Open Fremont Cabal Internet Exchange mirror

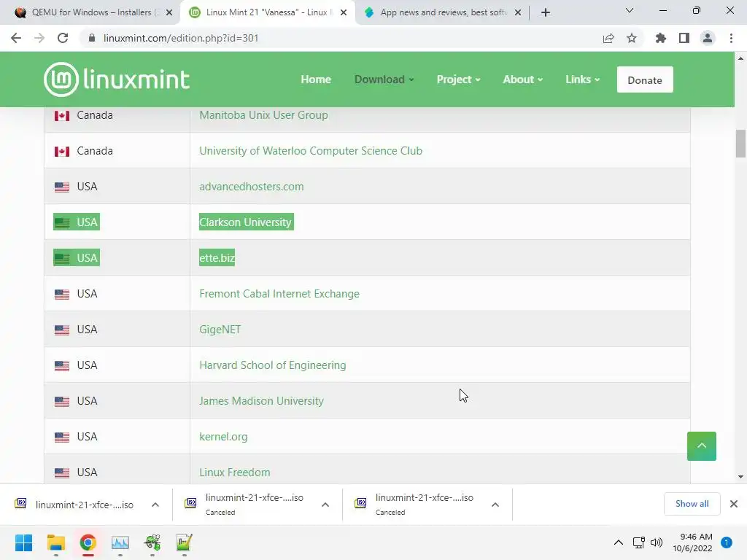pyautogui.click(x=279, y=294)
